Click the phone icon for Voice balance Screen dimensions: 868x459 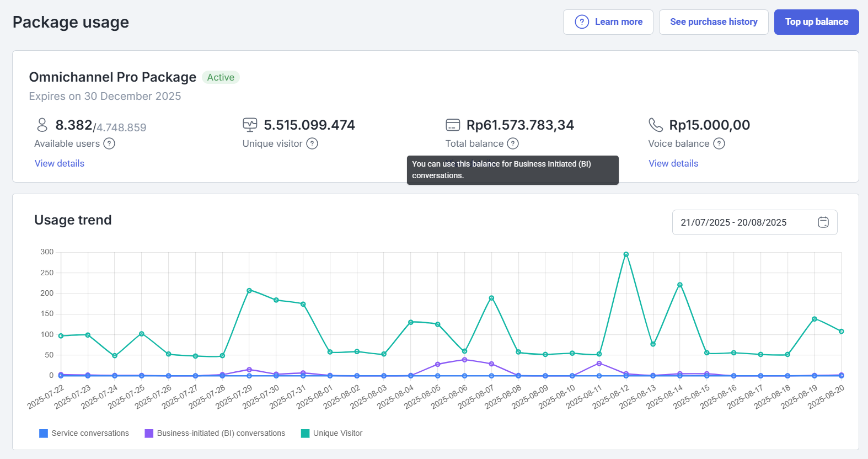[x=655, y=125]
